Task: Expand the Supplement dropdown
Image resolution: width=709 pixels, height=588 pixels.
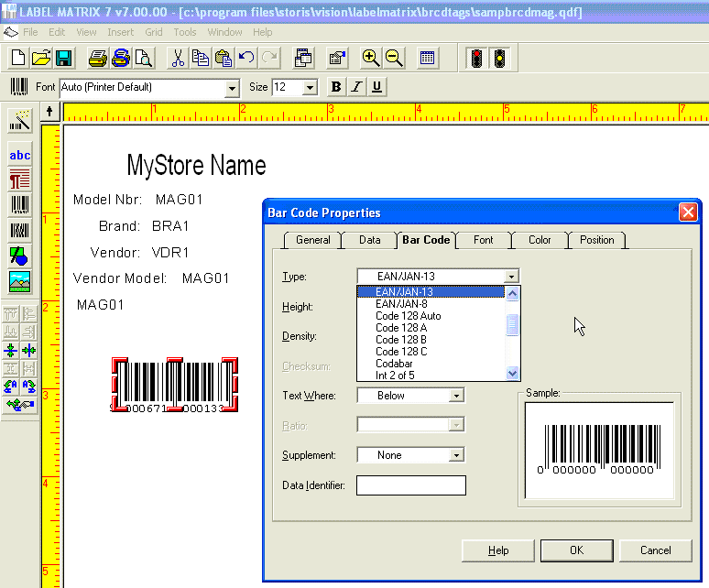Action: [456, 455]
